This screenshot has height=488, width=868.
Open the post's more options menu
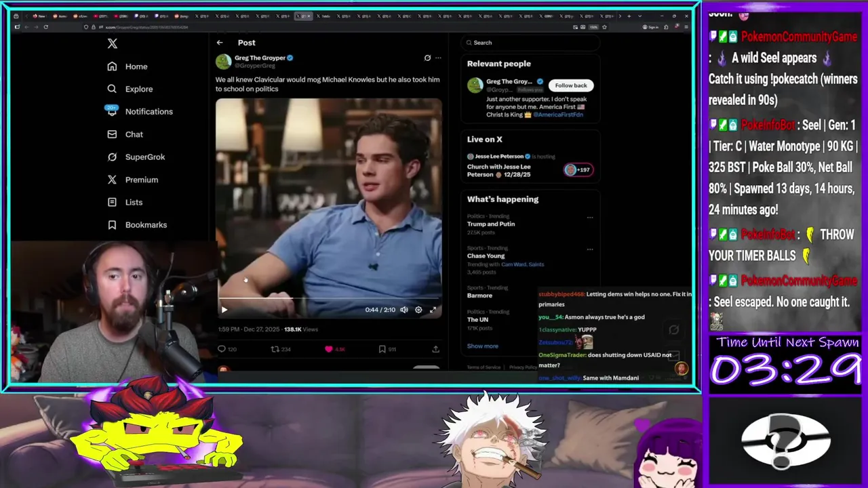pyautogui.click(x=438, y=58)
